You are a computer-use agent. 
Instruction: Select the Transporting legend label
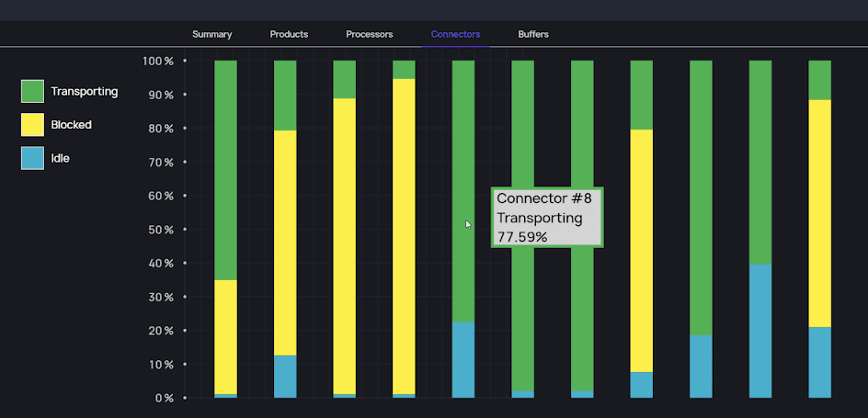(85, 91)
